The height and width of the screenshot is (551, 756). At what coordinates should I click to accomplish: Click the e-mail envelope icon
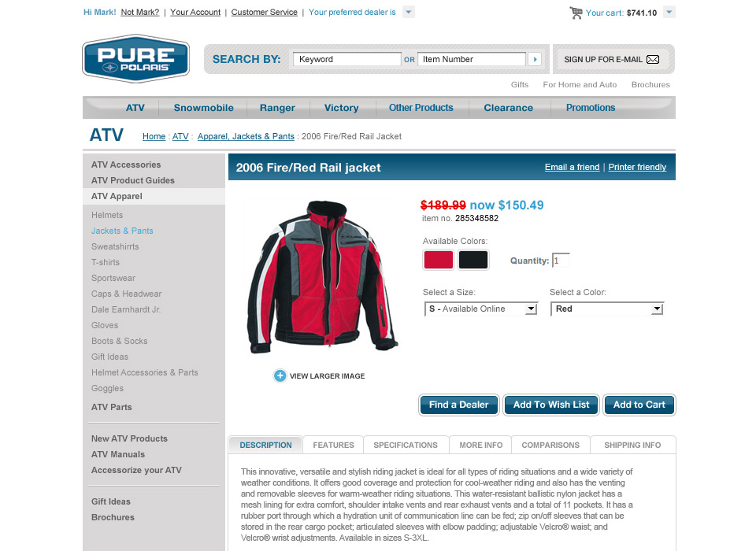pyautogui.click(x=653, y=59)
